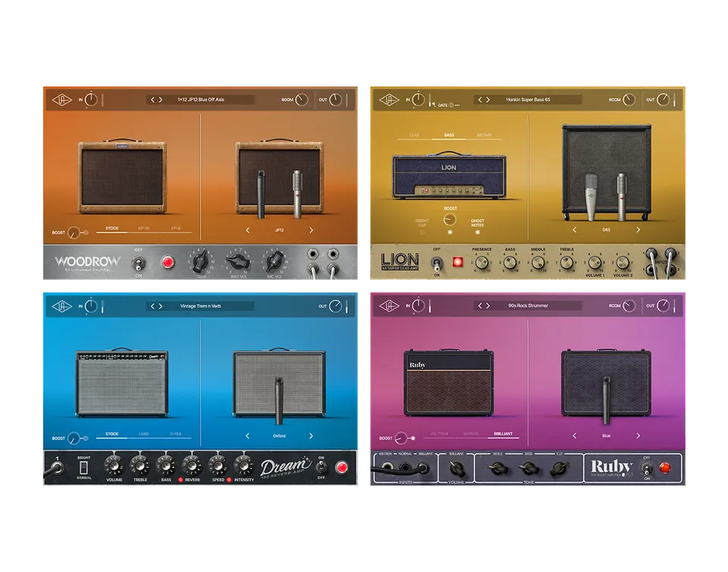The image size is (728, 572).
Task: Select the Brown tab in Lion
Action: [x=484, y=135]
